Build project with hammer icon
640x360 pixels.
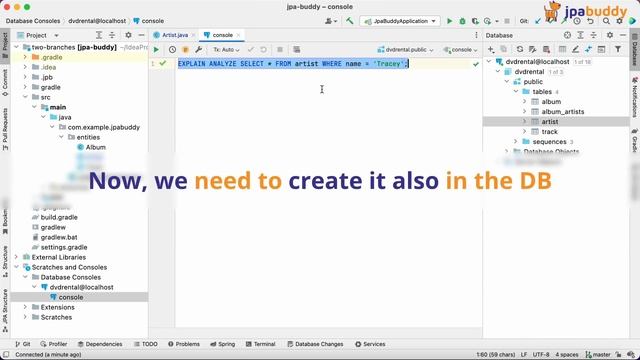(x=350, y=21)
